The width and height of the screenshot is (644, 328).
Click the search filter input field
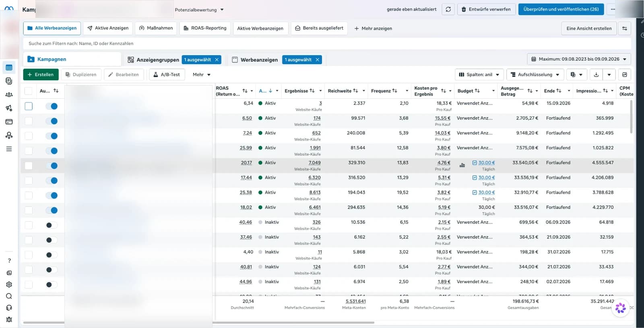click(327, 44)
